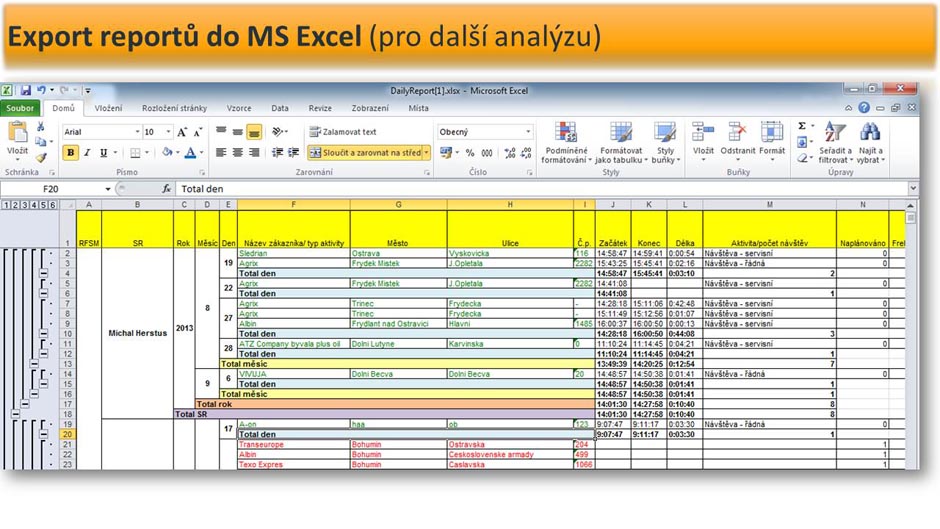Toggle Bold formatting

(71, 153)
